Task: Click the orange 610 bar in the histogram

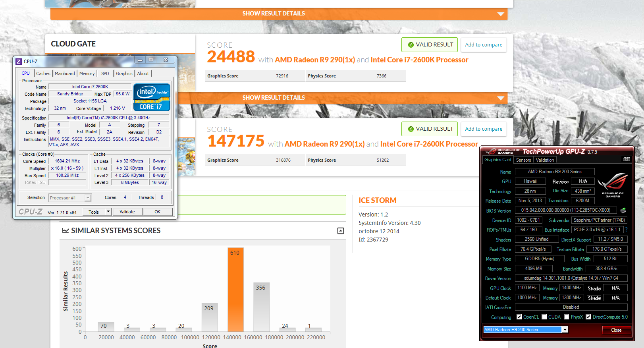Action: point(235,290)
